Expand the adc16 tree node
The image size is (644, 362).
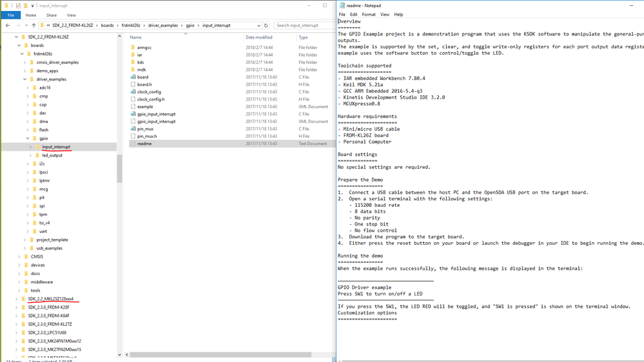click(x=28, y=88)
